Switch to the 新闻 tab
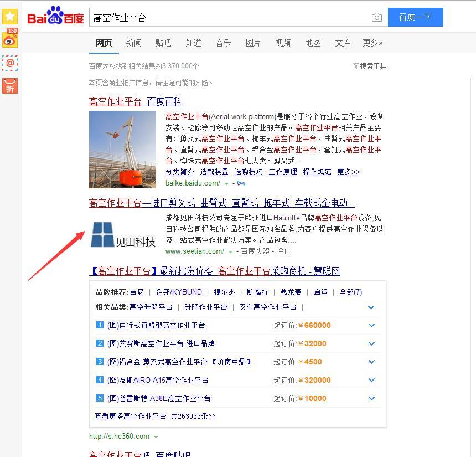This screenshot has width=476, height=457. (x=133, y=43)
